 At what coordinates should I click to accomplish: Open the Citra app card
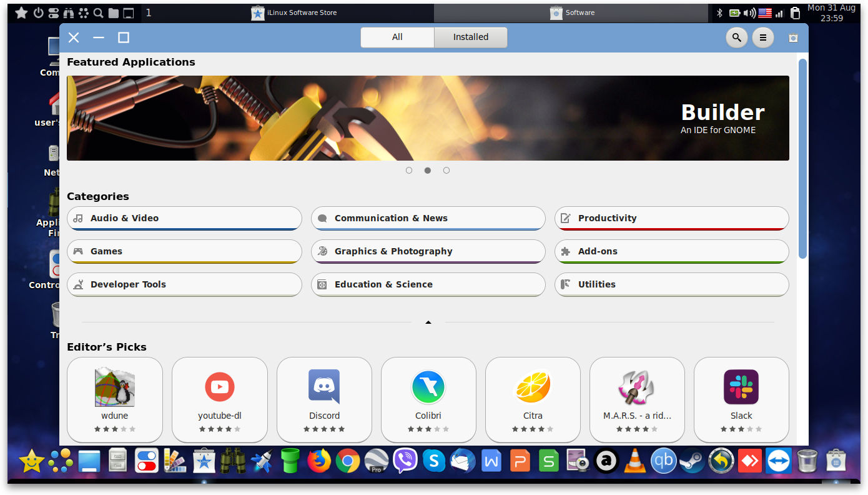pyautogui.click(x=533, y=400)
